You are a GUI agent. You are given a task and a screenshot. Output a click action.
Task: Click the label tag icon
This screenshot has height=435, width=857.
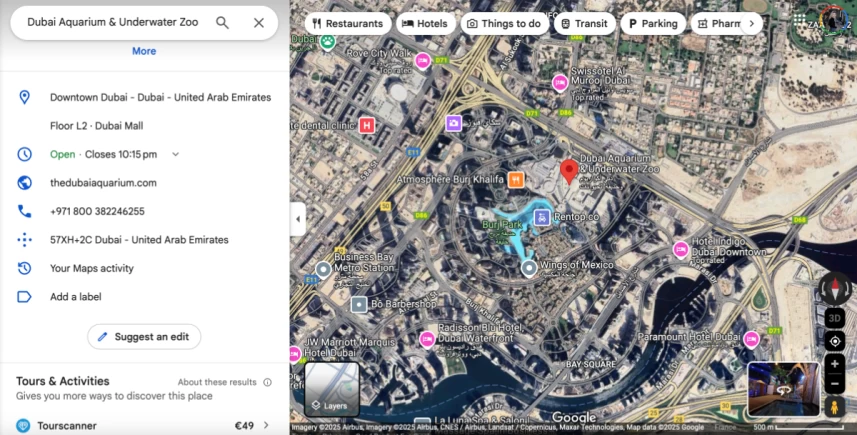coord(24,297)
